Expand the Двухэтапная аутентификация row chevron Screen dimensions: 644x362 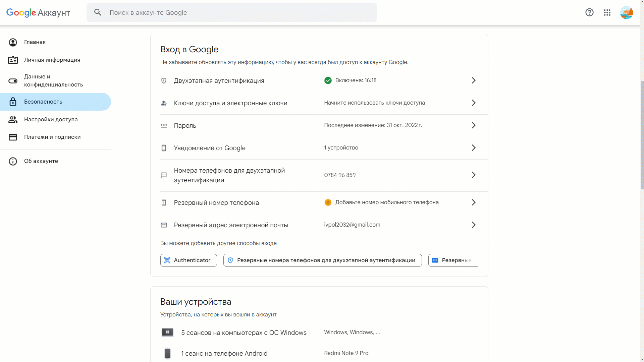coord(474,80)
